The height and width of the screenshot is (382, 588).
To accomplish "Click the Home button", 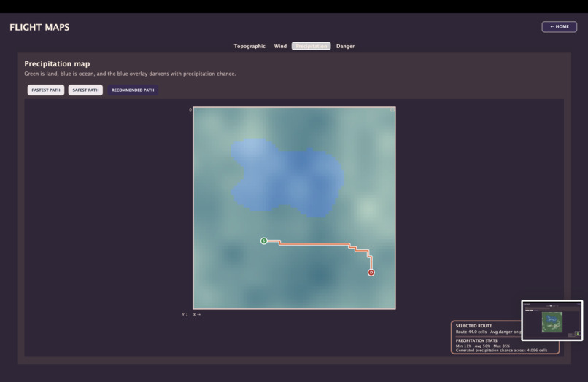I will point(559,27).
